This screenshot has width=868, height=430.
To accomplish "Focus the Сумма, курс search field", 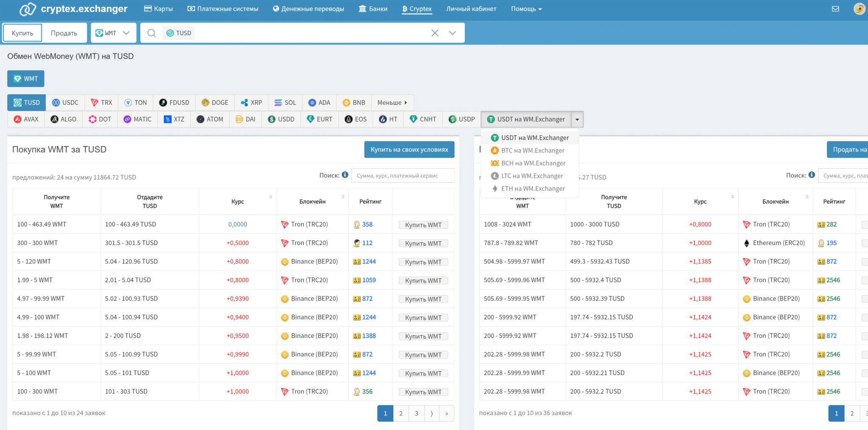I will coord(403,176).
